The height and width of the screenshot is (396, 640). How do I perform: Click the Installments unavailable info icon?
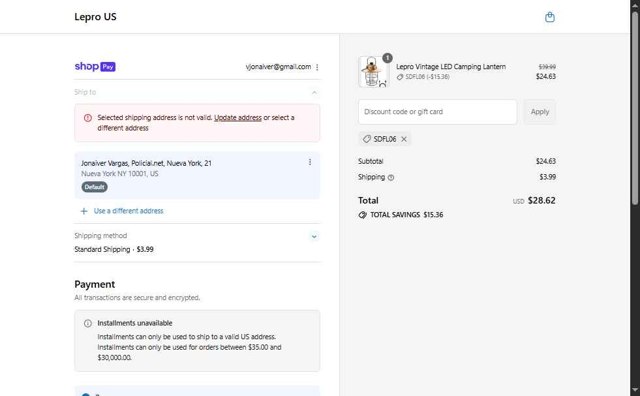pos(88,323)
